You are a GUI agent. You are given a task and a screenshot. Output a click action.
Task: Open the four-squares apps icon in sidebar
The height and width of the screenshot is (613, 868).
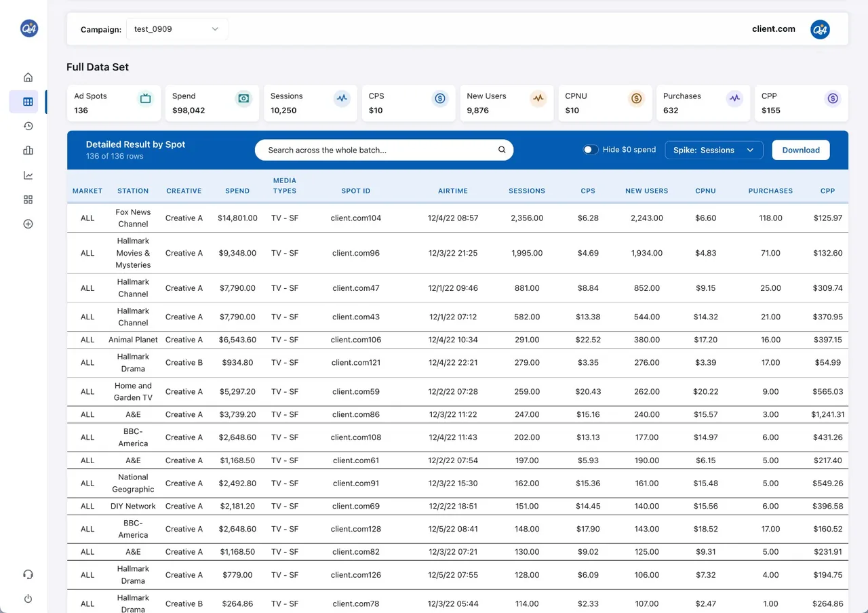28,199
